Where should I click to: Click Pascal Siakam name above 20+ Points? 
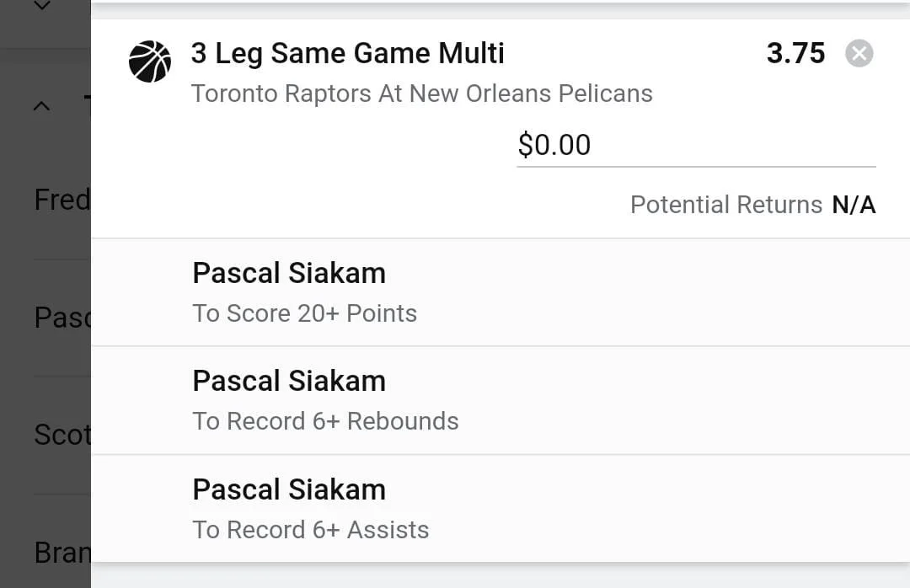coord(289,273)
